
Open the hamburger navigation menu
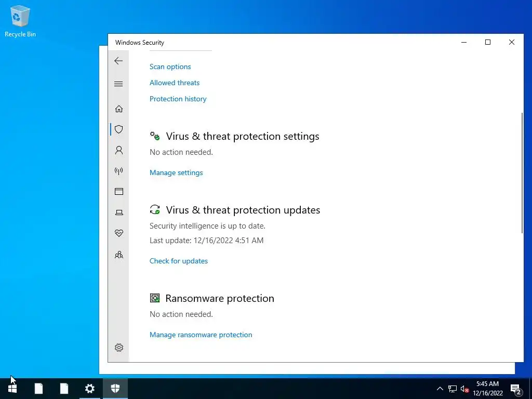[x=118, y=84]
